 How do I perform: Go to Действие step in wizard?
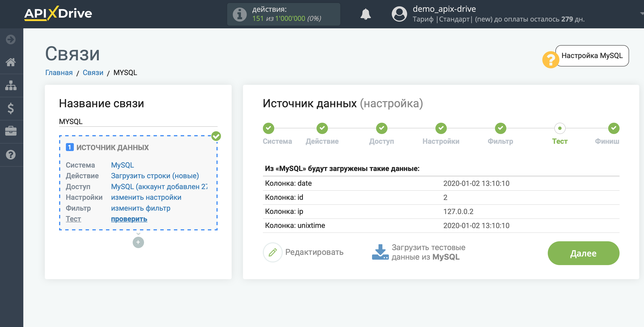pyautogui.click(x=322, y=128)
